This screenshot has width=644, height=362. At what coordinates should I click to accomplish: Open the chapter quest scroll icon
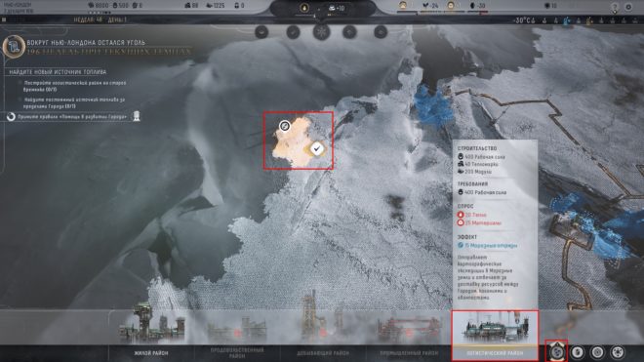(x=14, y=47)
